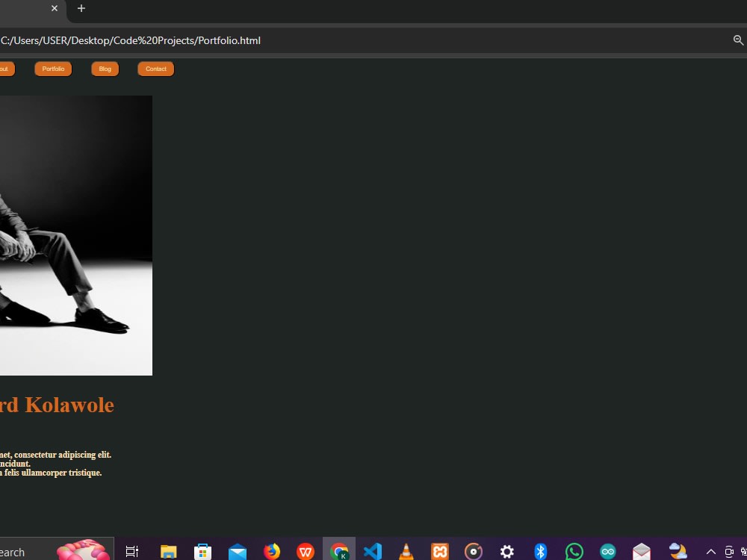Open File Explorer from the taskbar
Viewport: 747px width, 560px height.
(x=168, y=552)
